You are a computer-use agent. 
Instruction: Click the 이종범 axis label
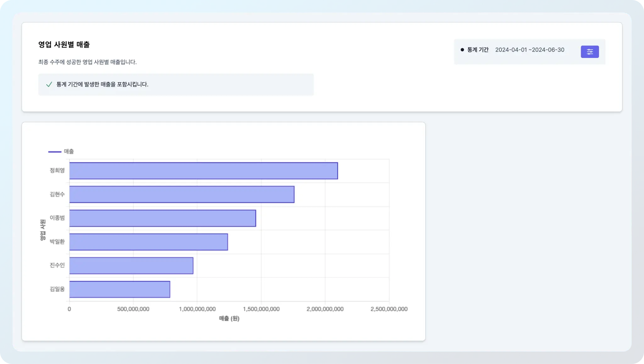[57, 218]
